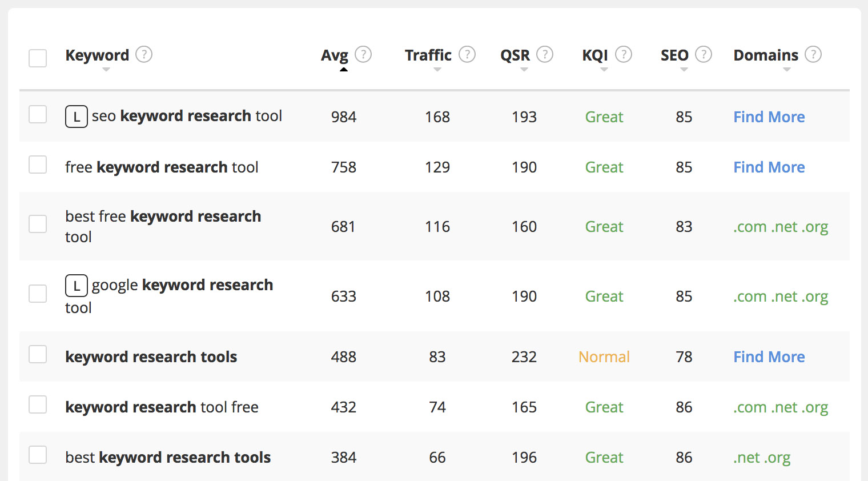Sort by the Keyword column arrow
Image resolution: width=868 pixels, height=481 pixels.
pos(106,70)
